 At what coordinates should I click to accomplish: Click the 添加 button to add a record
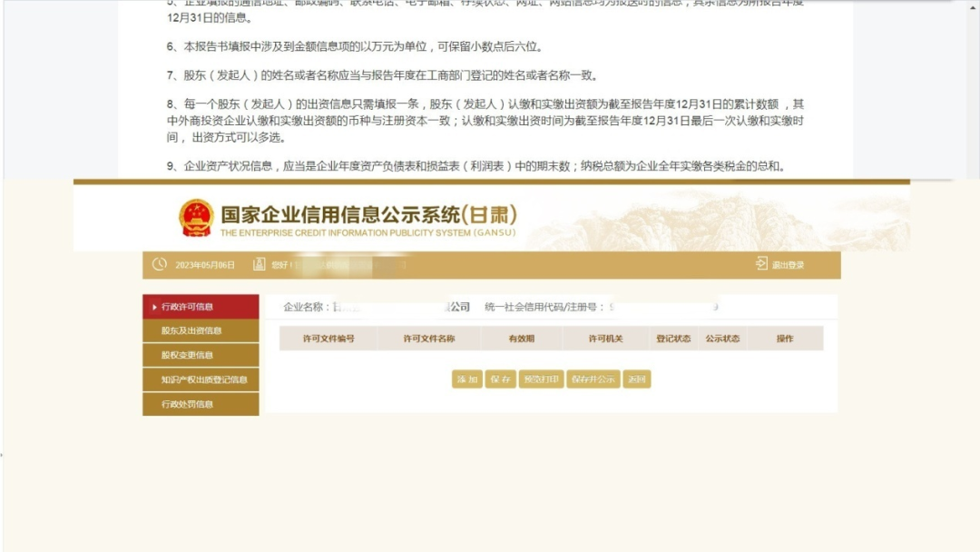(x=465, y=379)
